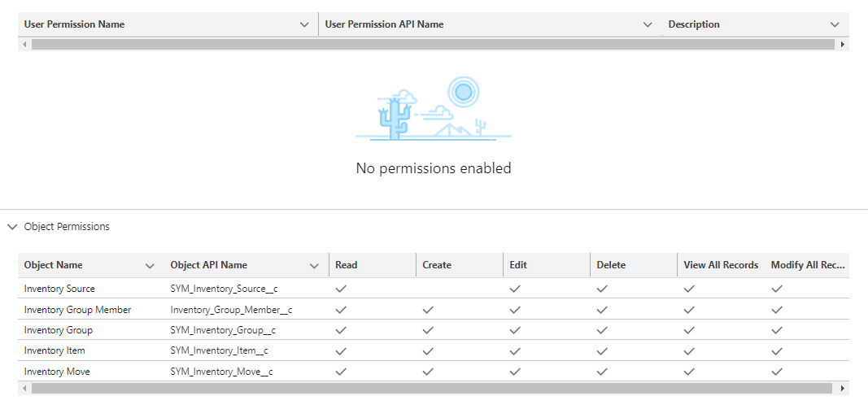Select the Inventory Move row name
Screen dimensions: 868x409
click(x=57, y=372)
